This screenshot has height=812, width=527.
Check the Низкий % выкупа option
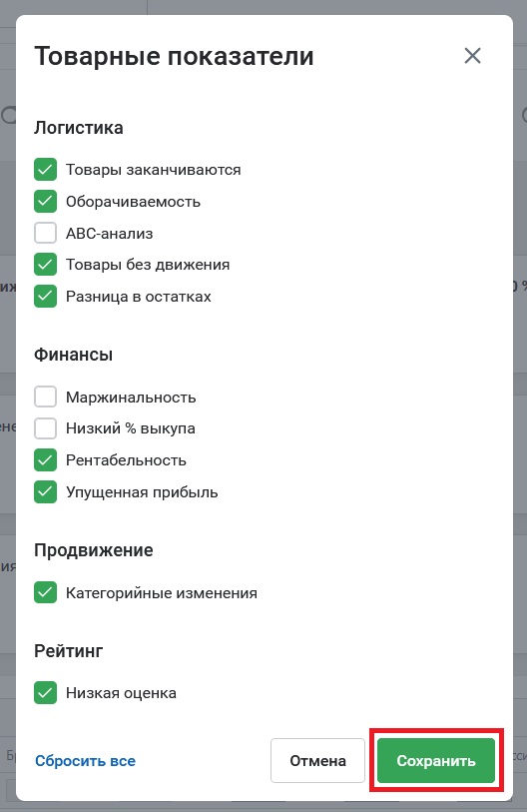coord(46,428)
